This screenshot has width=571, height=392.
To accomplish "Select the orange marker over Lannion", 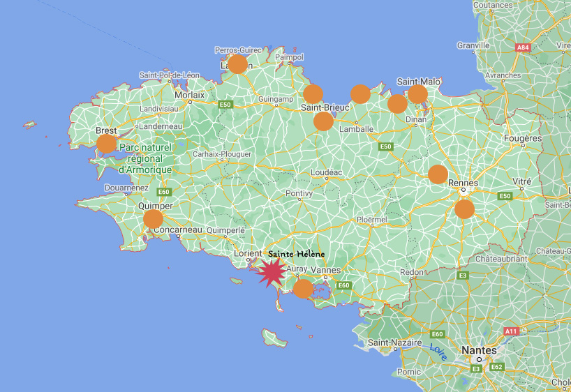I will point(238,64).
